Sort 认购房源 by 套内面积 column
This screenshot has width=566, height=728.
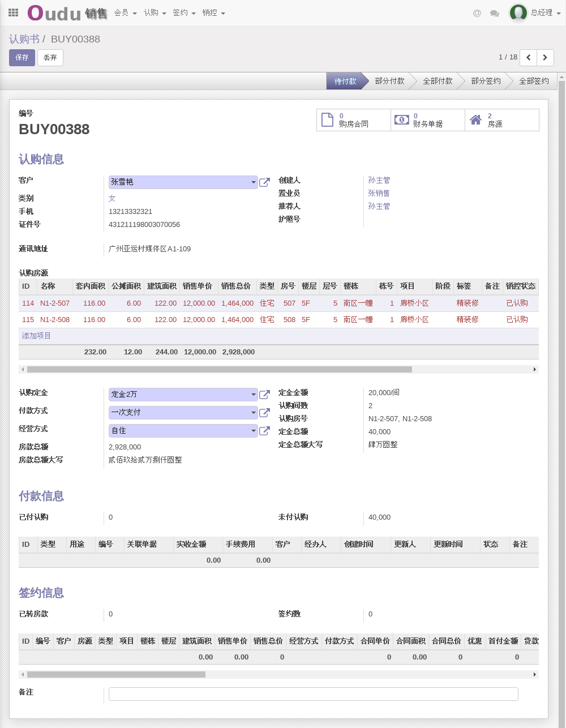coord(91,286)
